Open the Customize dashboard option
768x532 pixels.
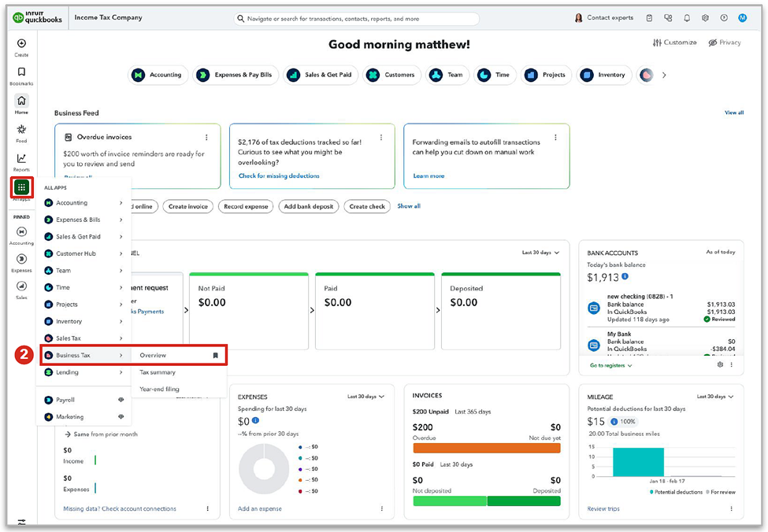675,42
